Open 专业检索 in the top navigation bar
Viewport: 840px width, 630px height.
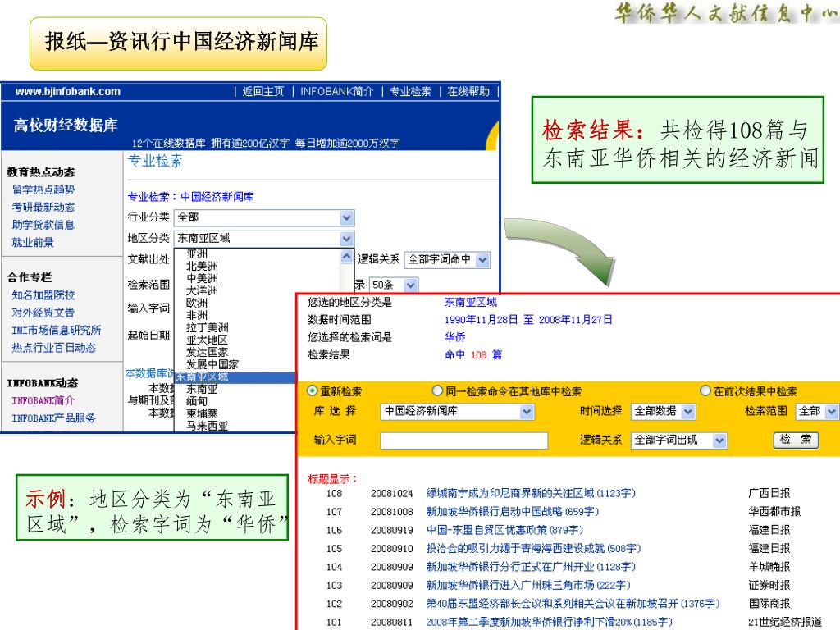(x=410, y=92)
